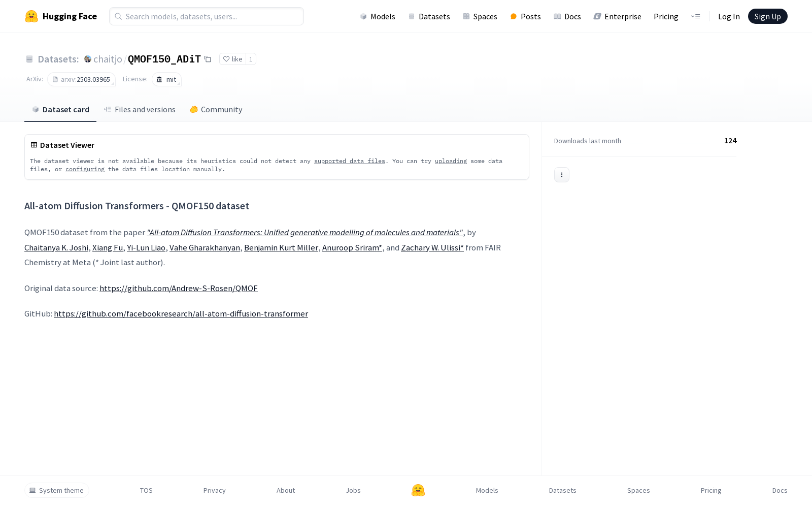Image resolution: width=812 pixels, height=508 pixels.
Task: Click the mit license tag
Action: pos(166,79)
